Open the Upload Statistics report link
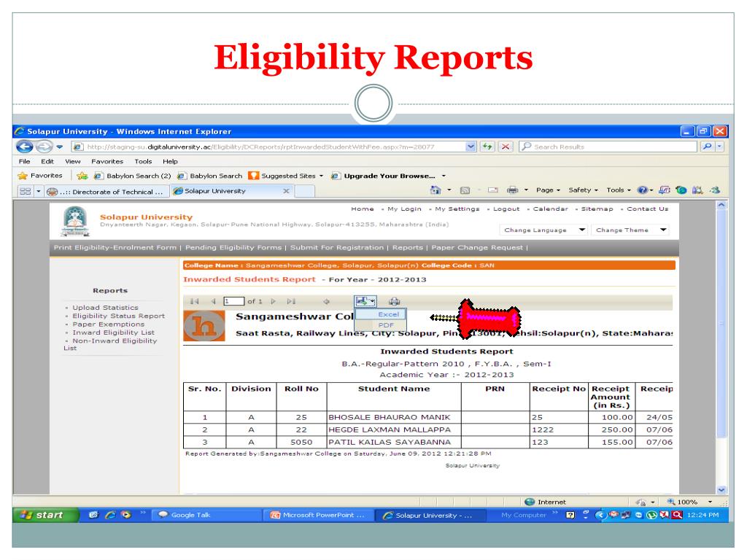This screenshot has height=560, width=747. 105,308
